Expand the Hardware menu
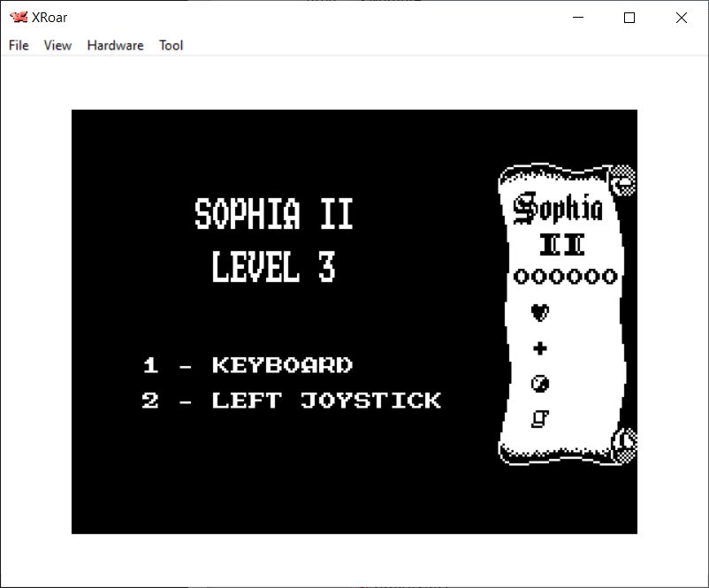Image resolution: width=709 pixels, height=588 pixels. [115, 45]
